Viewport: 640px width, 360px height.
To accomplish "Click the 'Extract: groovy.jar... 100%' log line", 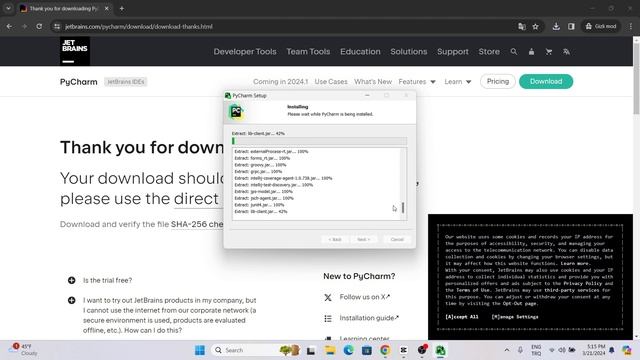I will click(x=260, y=165).
